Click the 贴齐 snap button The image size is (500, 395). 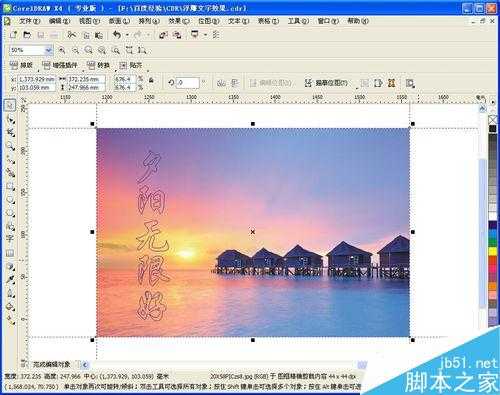coord(131,65)
